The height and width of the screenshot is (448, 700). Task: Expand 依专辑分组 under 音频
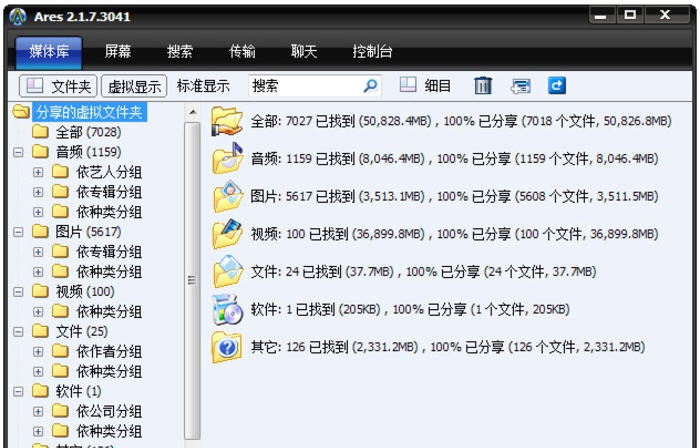[x=38, y=192]
